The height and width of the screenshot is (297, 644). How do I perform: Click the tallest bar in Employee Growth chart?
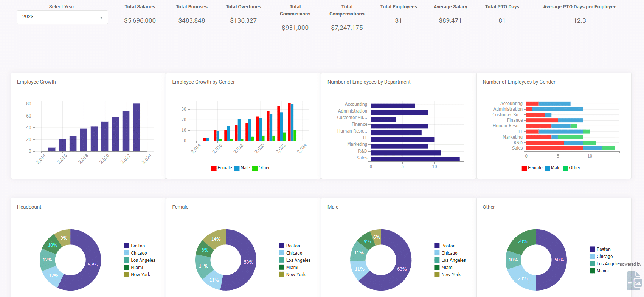pos(137,127)
